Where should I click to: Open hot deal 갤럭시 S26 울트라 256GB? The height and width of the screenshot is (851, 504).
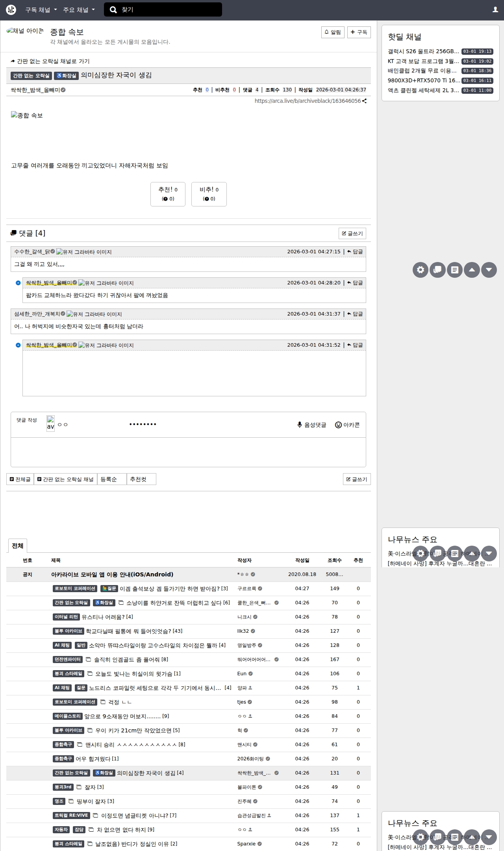424,51
